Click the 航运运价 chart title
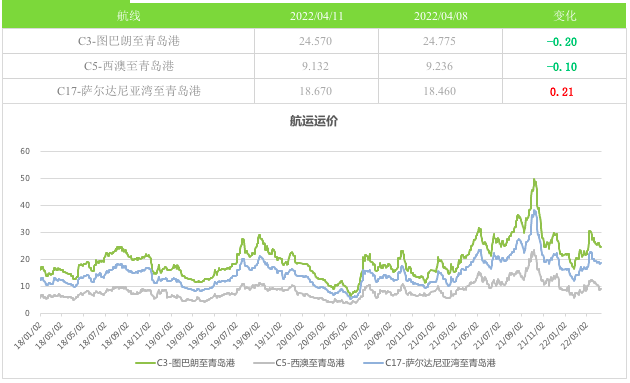The image size is (630, 383). (314, 121)
